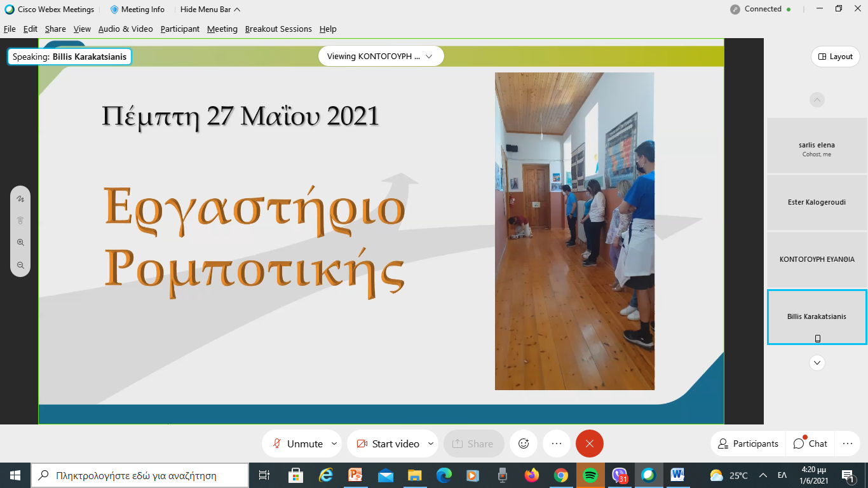Click the Layout button
The height and width of the screenshot is (488, 868).
tap(835, 57)
